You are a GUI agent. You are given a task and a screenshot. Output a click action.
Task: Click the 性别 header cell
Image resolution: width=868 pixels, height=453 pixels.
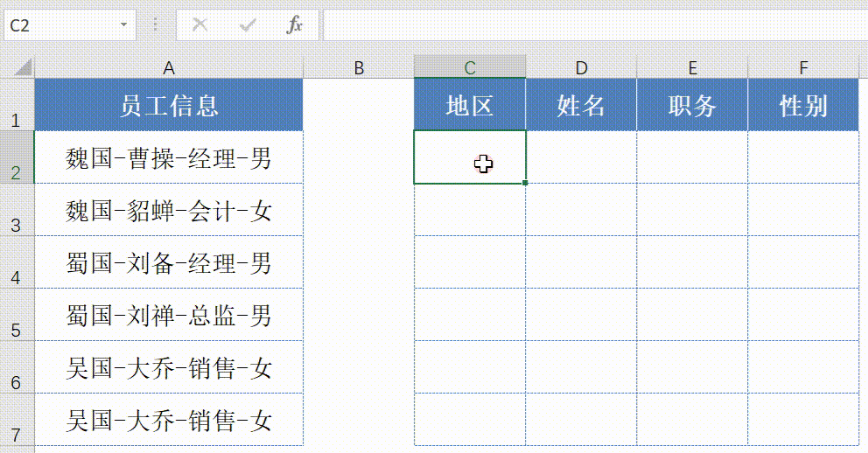coord(803,106)
